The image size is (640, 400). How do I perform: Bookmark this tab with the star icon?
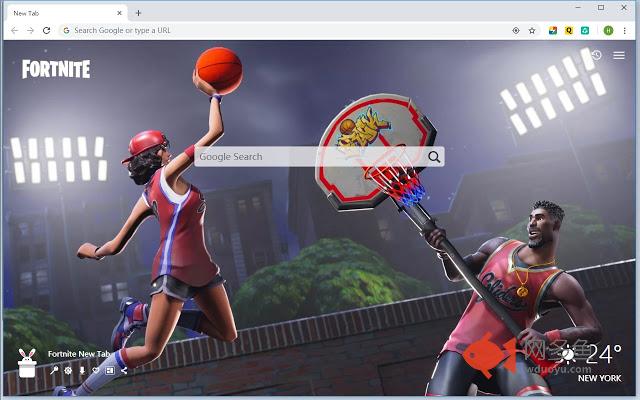532,31
